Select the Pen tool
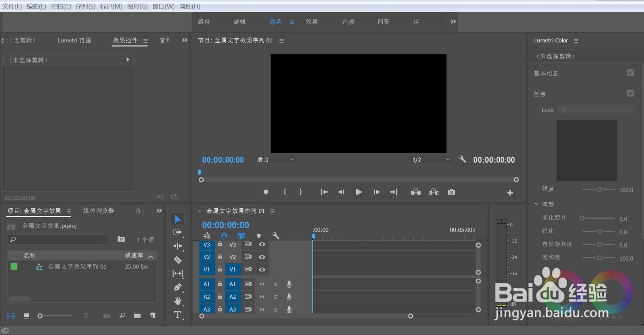 (x=178, y=287)
